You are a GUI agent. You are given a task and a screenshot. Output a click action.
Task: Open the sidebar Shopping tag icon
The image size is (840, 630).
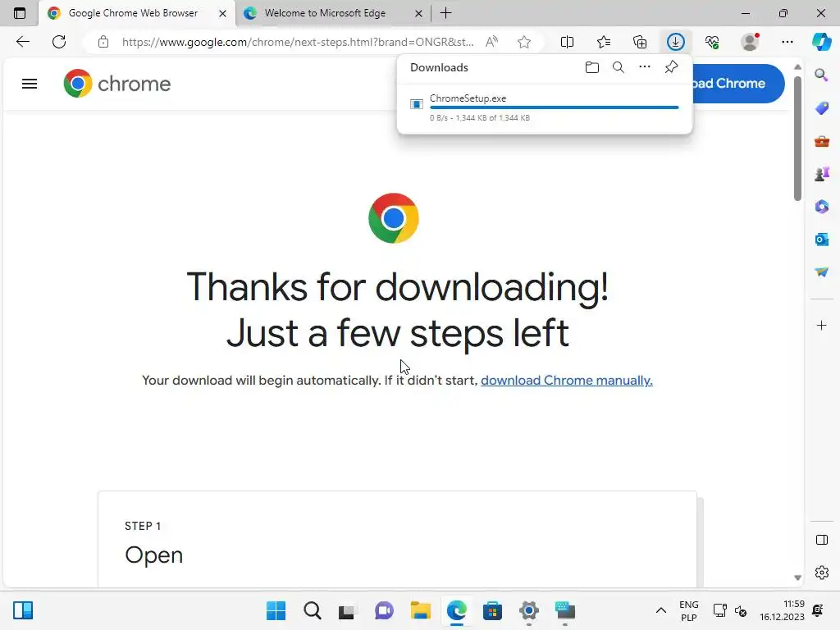tap(821, 108)
